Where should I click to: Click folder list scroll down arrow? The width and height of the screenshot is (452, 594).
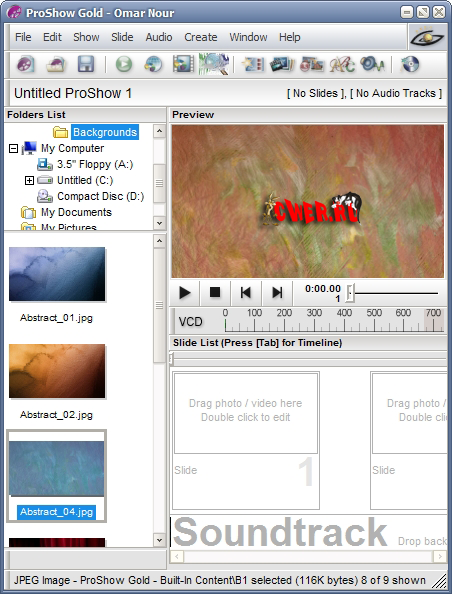160,223
